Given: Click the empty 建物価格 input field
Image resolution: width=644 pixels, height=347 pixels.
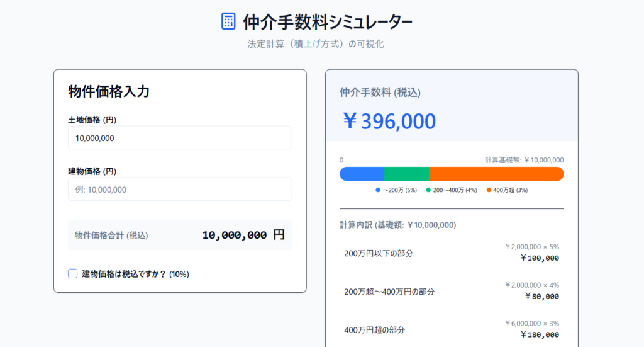Looking at the screenshot, I should click(x=180, y=190).
